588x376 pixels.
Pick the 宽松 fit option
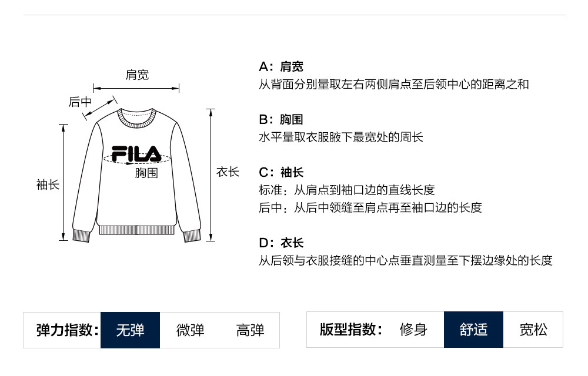[x=533, y=330]
